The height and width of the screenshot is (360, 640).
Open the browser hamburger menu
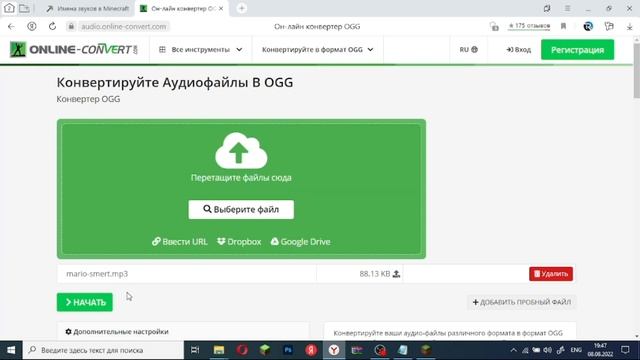pyautogui.click(x=567, y=8)
